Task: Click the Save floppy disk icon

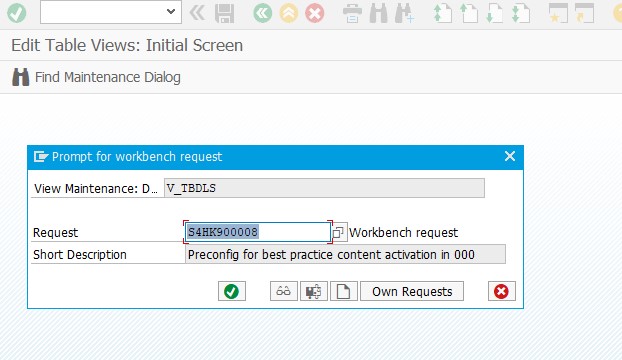Action: (x=225, y=13)
